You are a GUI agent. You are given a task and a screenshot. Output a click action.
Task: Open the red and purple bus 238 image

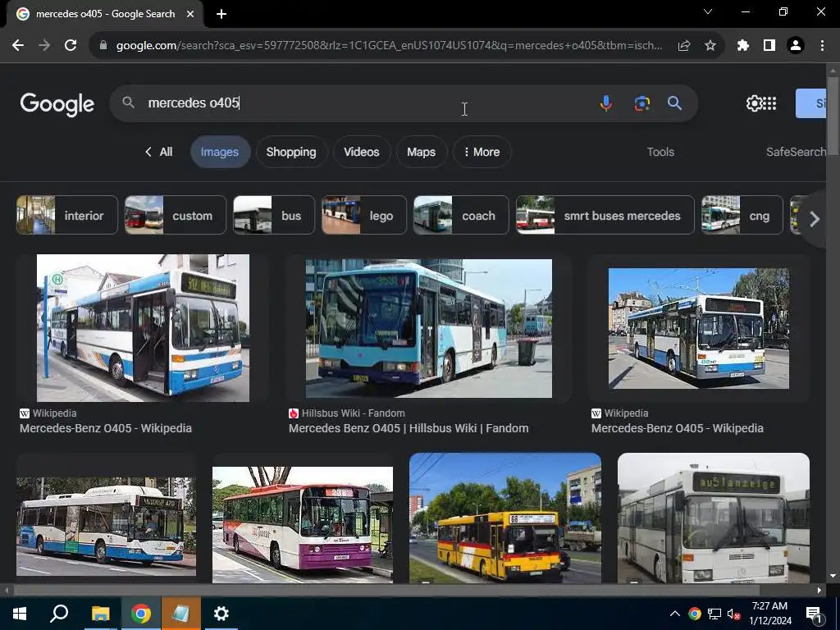303,524
